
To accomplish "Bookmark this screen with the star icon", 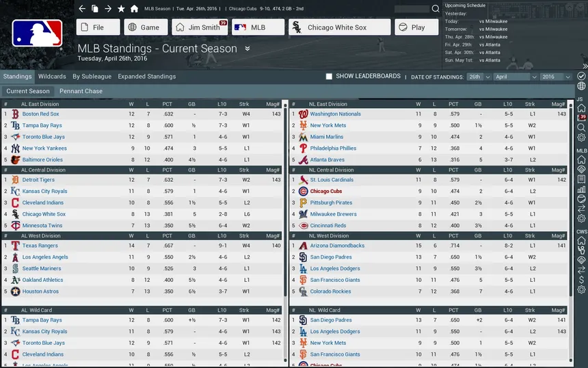I will tap(121, 9).
